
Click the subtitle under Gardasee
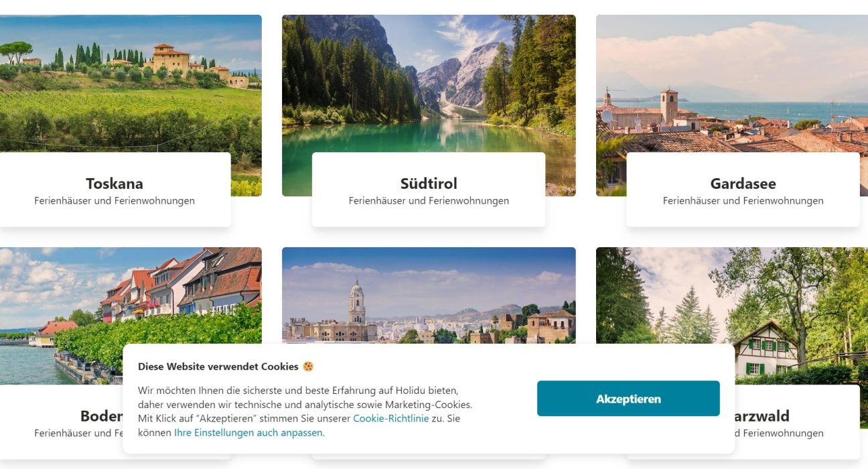coord(743,201)
